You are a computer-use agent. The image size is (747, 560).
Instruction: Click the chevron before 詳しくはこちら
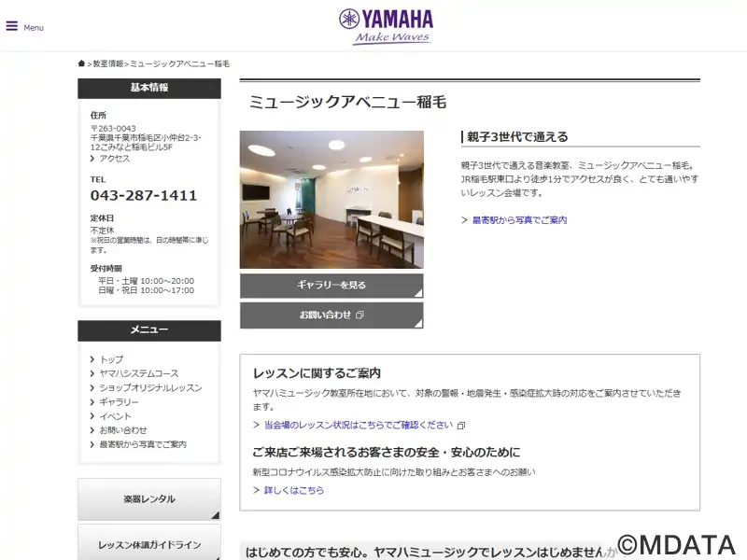[x=256, y=490]
